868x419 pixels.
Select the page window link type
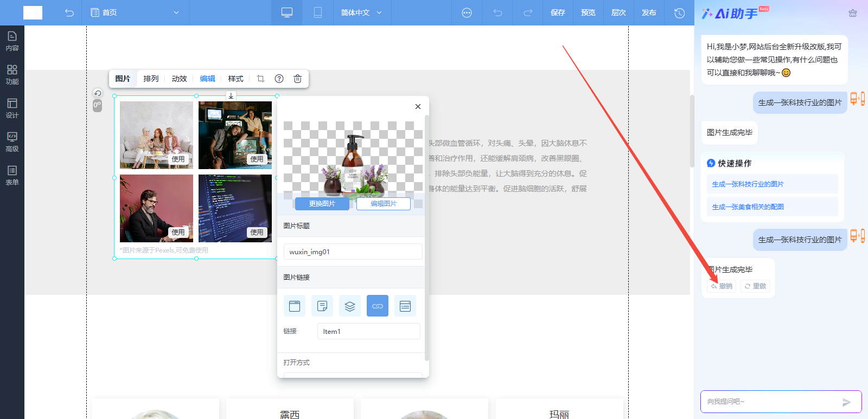pyautogui.click(x=295, y=306)
